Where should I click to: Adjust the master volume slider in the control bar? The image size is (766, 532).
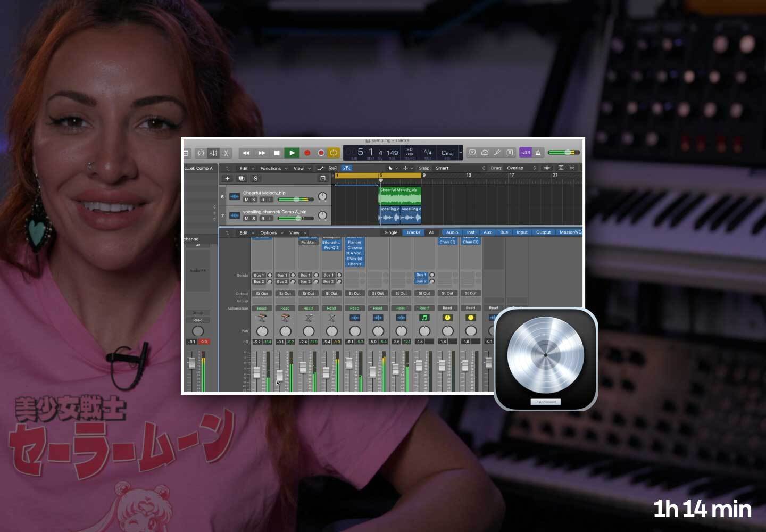564,153
